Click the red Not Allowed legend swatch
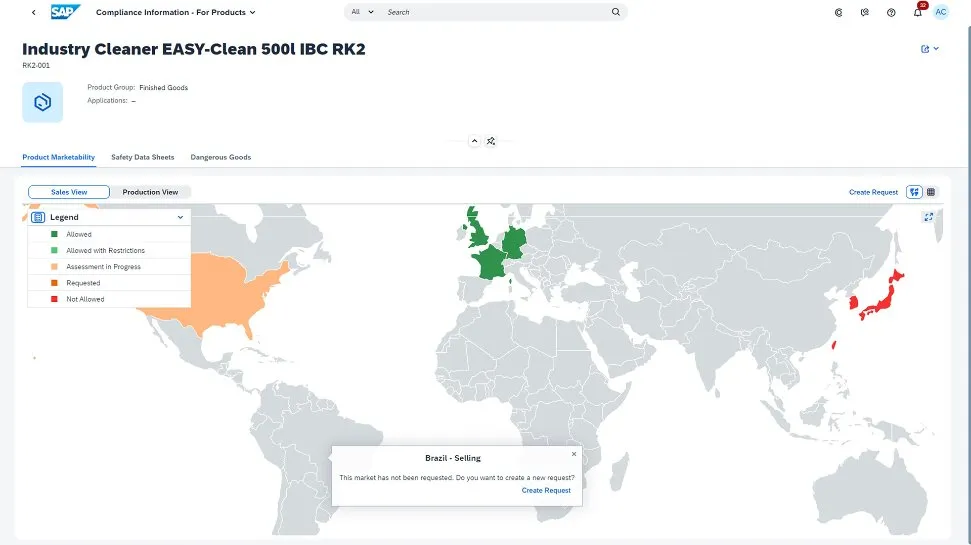Viewport: 971px width, 545px height. pyautogui.click(x=54, y=299)
